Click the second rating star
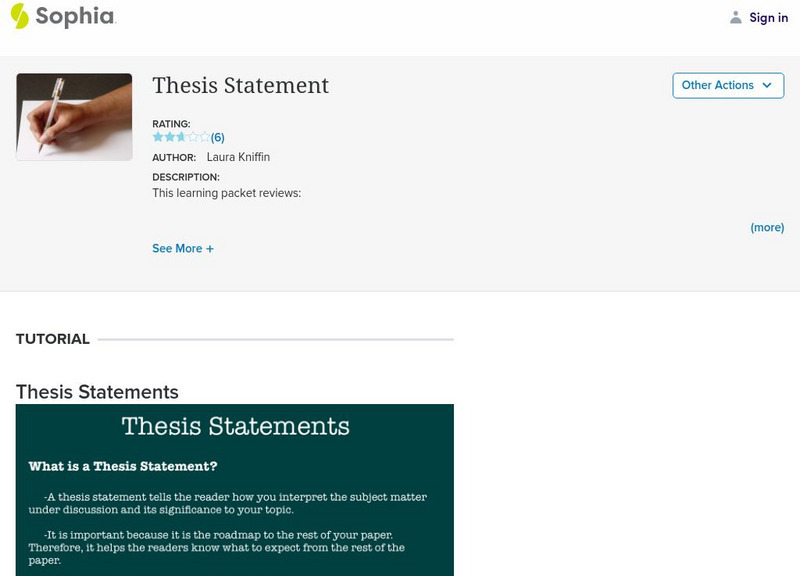The width and height of the screenshot is (800, 576). pyautogui.click(x=170, y=137)
